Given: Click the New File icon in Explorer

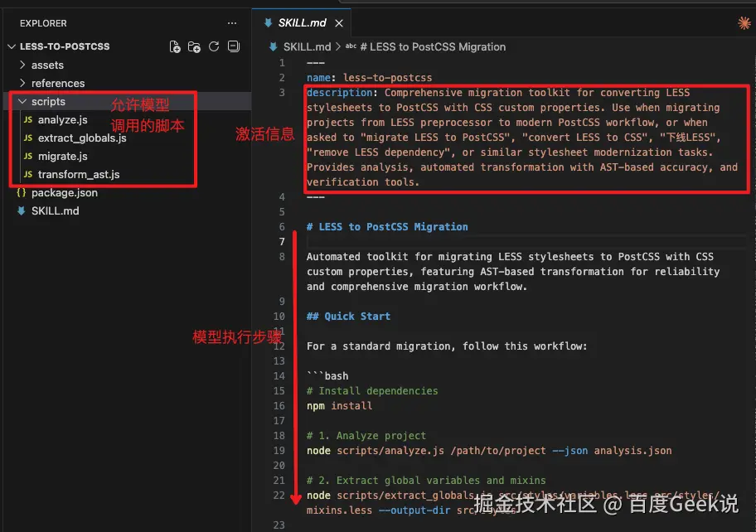Looking at the screenshot, I should click(x=175, y=46).
